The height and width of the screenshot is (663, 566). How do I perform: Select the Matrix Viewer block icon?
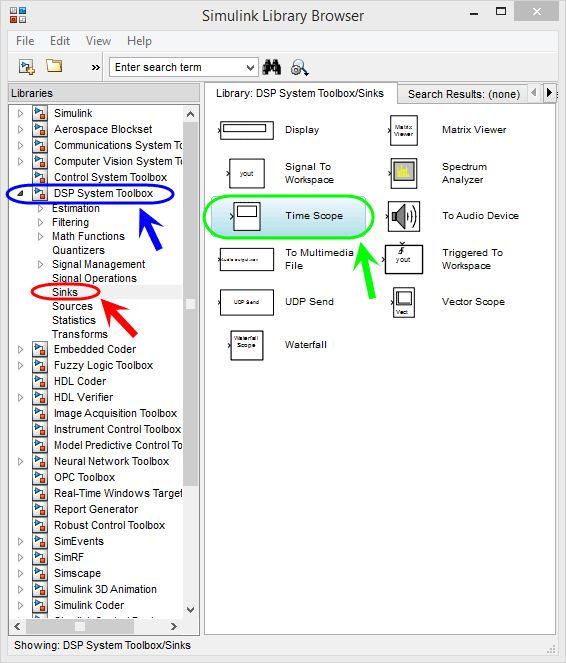[x=404, y=130]
